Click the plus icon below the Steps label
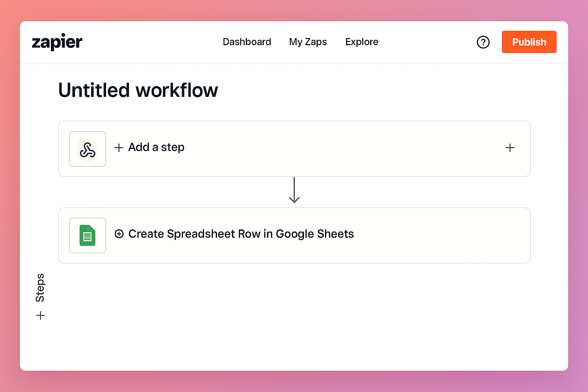 [x=41, y=315]
